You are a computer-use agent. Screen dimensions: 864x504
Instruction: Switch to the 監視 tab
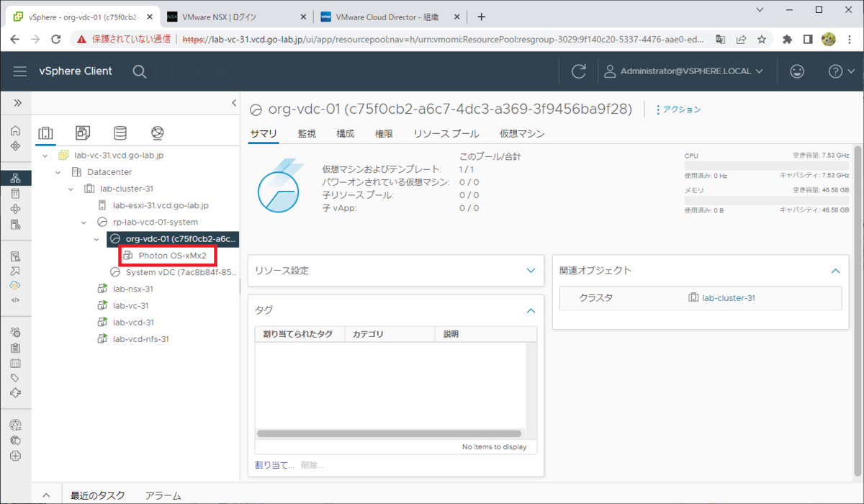pyautogui.click(x=307, y=133)
